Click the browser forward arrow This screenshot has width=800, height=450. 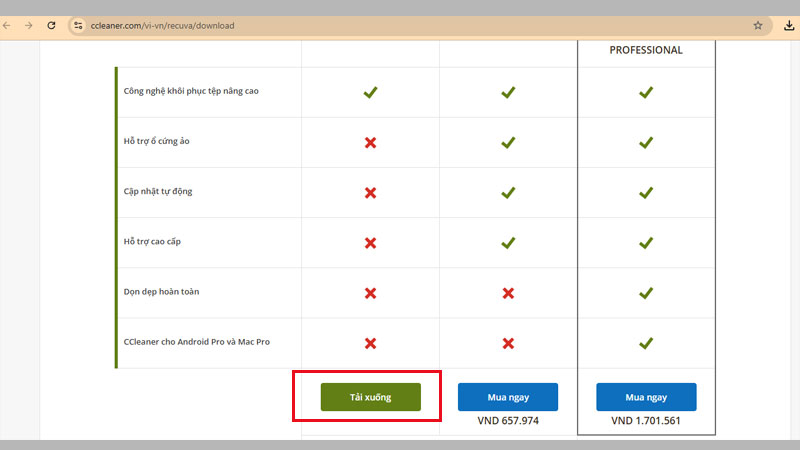point(28,25)
